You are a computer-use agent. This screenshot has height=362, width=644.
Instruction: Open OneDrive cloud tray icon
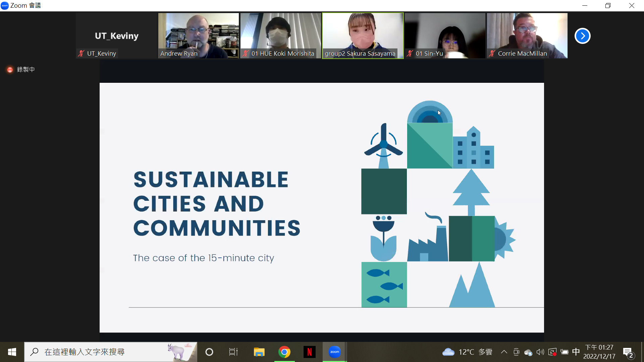pos(528,352)
